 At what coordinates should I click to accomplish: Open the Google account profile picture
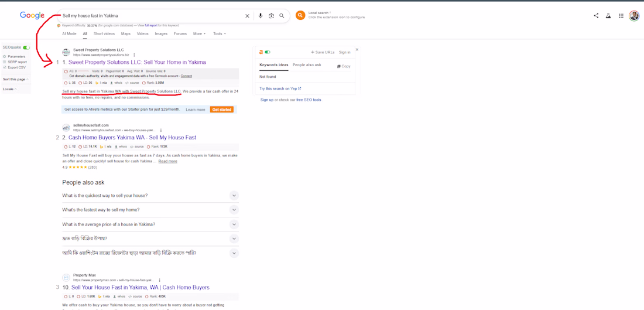634,16
